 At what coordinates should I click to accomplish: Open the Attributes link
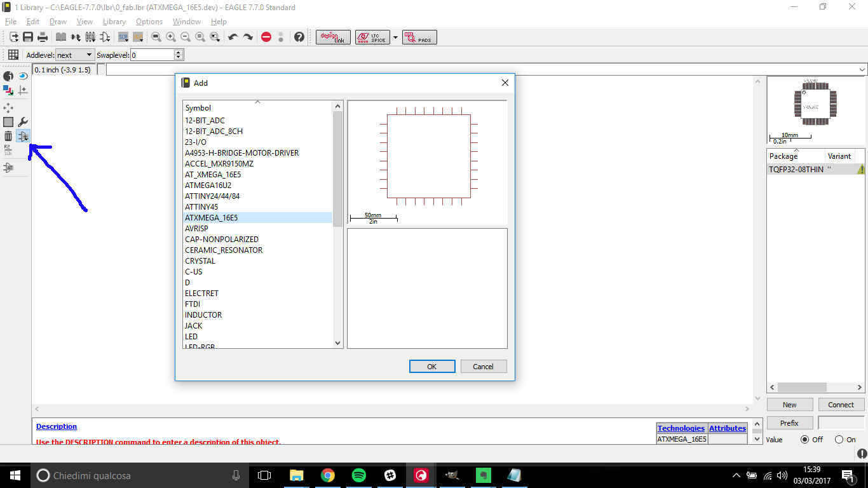click(x=728, y=428)
